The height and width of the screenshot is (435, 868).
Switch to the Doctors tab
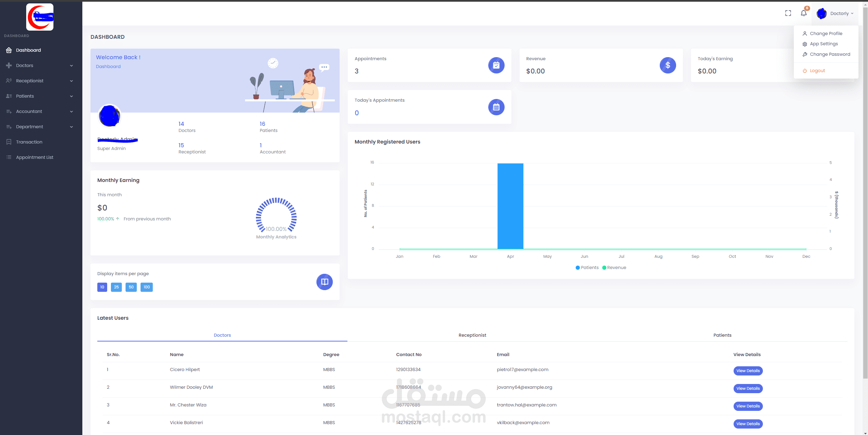tap(222, 335)
